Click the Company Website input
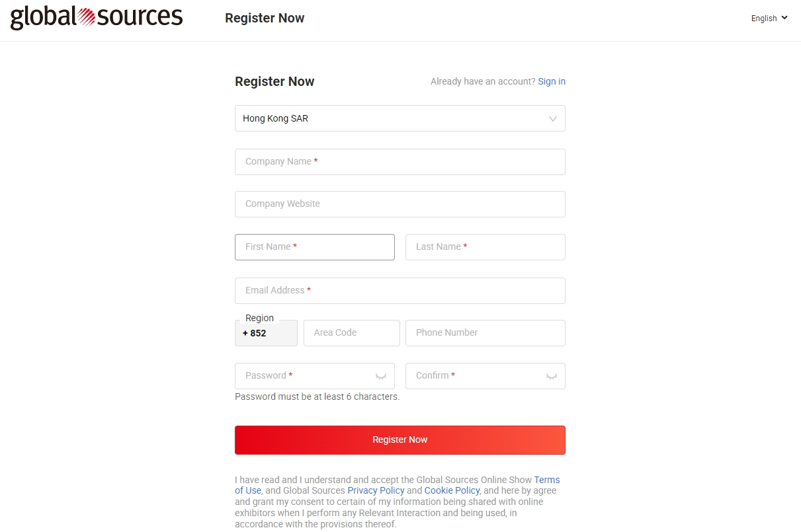This screenshot has width=801, height=532. pyautogui.click(x=400, y=204)
